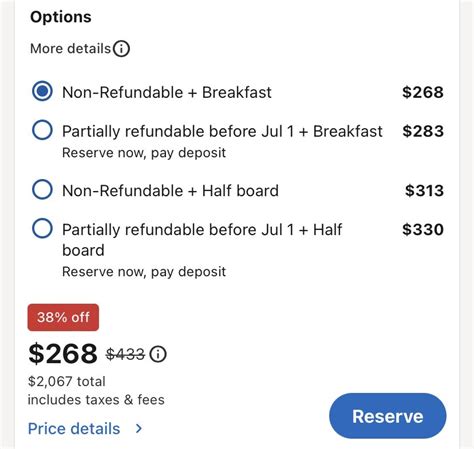Click the Options heading

click(61, 17)
